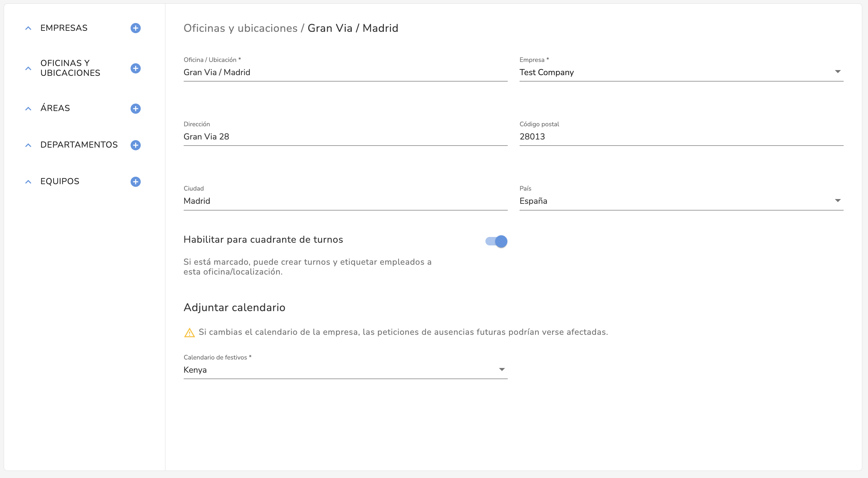868x478 pixels.
Task: Click the plus icon next to Empresas
Action: coord(135,28)
